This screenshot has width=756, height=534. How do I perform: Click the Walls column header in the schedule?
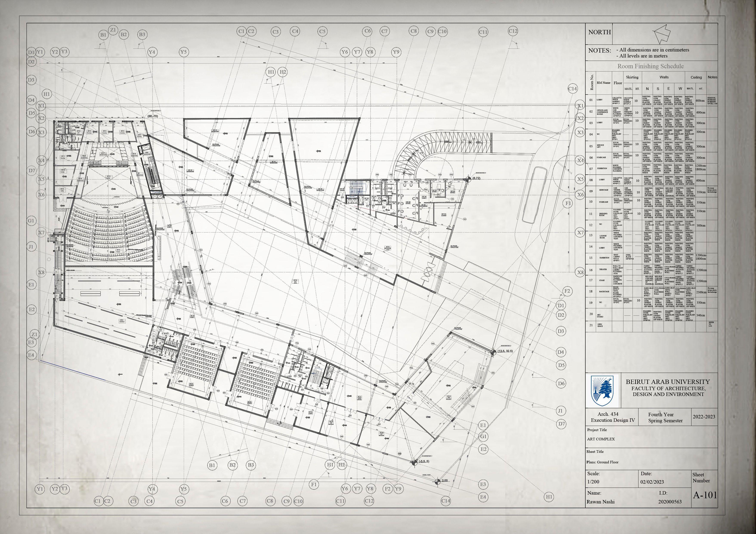pyautogui.click(x=664, y=77)
